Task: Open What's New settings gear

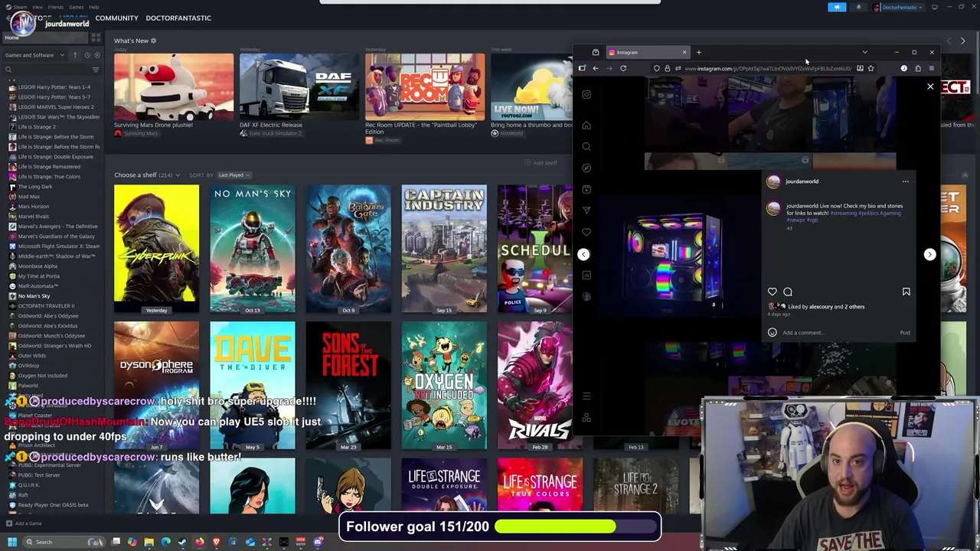Action: (x=153, y=41)
